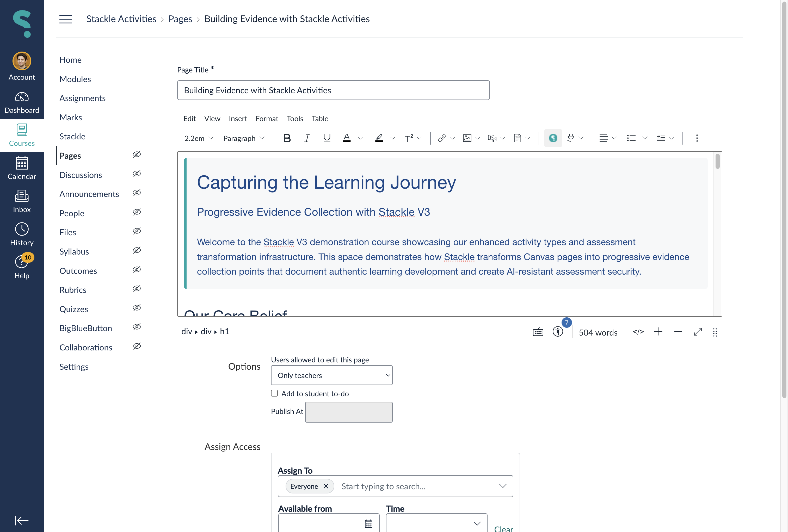The height and width of the screenshot is (532, 788).
Task: Open the Calendar in global navigation
Action: pos(22,169)
